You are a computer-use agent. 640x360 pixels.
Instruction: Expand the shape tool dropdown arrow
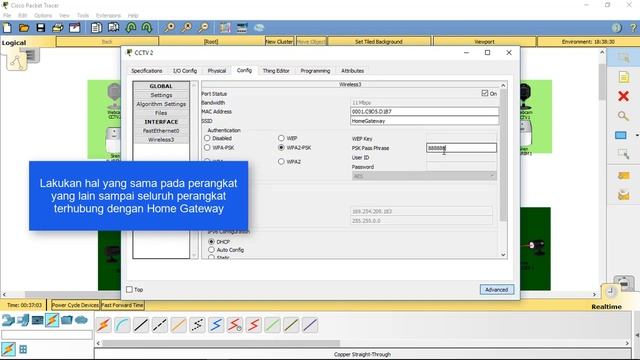(636, 135)
